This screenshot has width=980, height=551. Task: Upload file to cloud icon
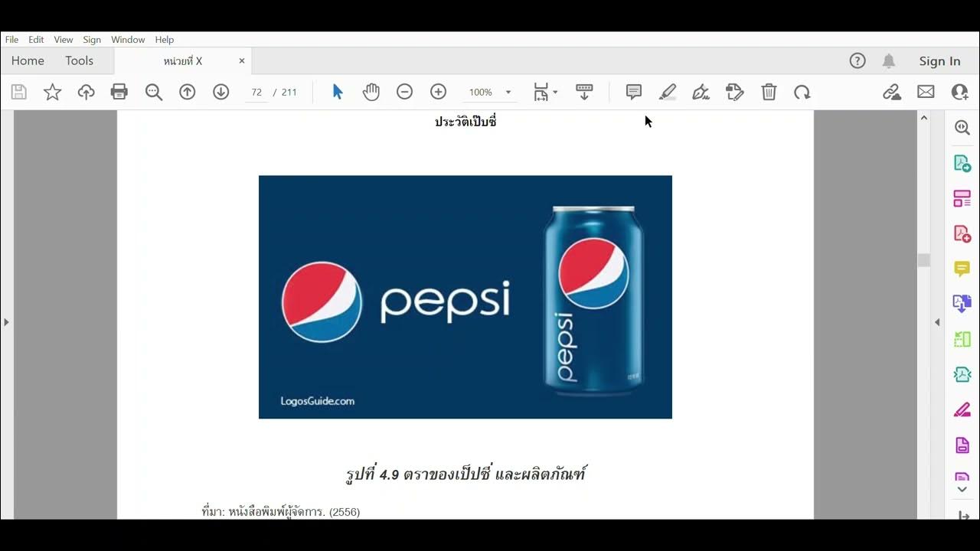(86, 93)
